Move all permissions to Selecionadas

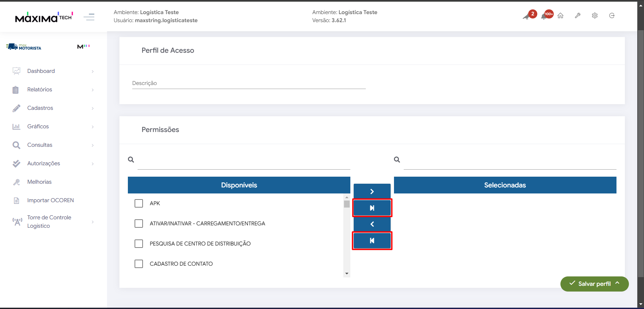(372, 208)
